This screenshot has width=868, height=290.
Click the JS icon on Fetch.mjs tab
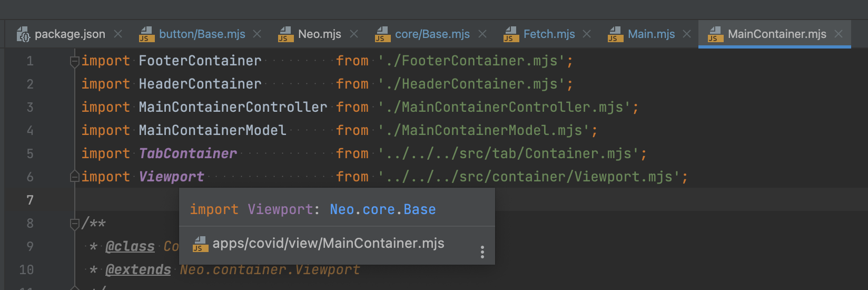point(511,34)
